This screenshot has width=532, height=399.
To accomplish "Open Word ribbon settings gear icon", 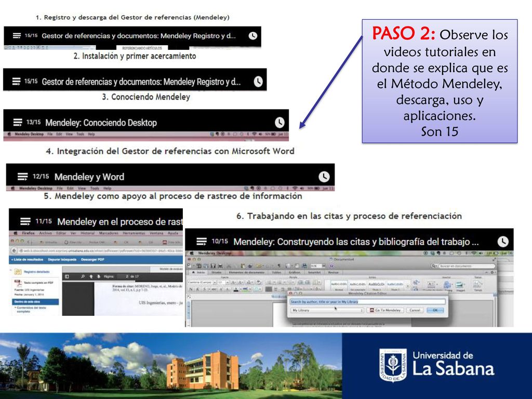I will [x=492, y=272].
